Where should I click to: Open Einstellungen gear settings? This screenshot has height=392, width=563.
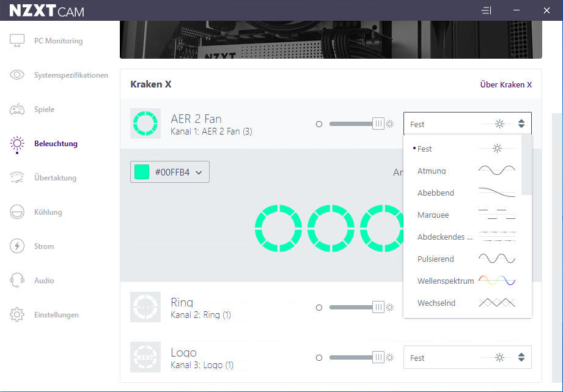[17, 315]
